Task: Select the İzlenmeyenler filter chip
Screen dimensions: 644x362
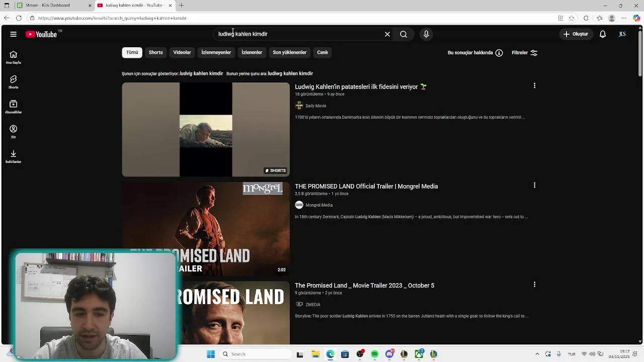Action: [216, 52]
